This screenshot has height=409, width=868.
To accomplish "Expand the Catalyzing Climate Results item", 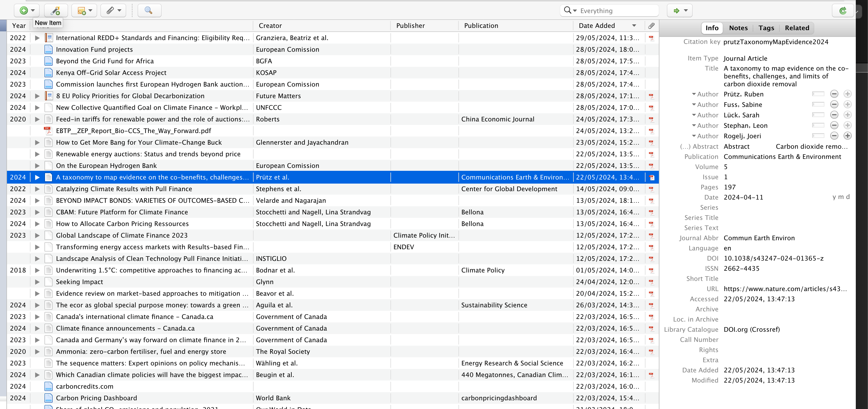I will point(37,189).
